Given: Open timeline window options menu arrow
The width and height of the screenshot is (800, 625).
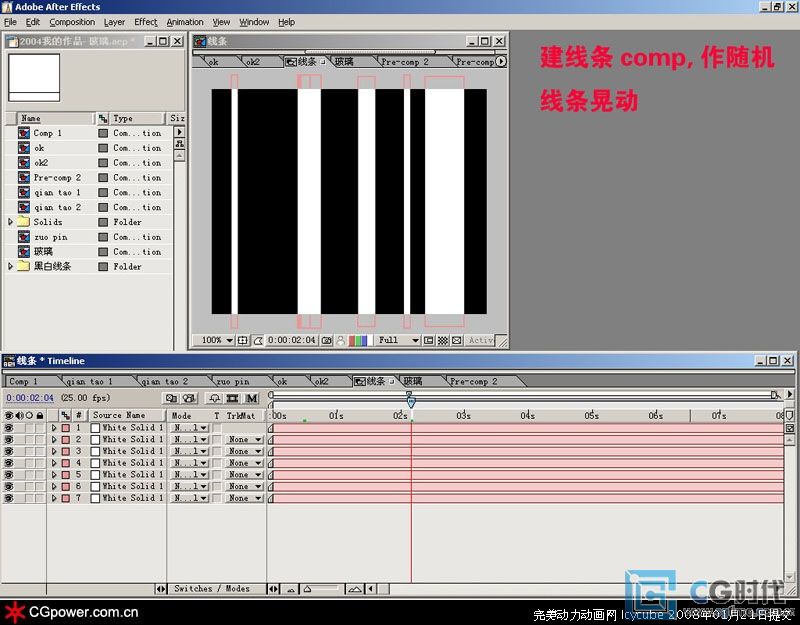Looking at the screenshot, I should click(790, 394).
